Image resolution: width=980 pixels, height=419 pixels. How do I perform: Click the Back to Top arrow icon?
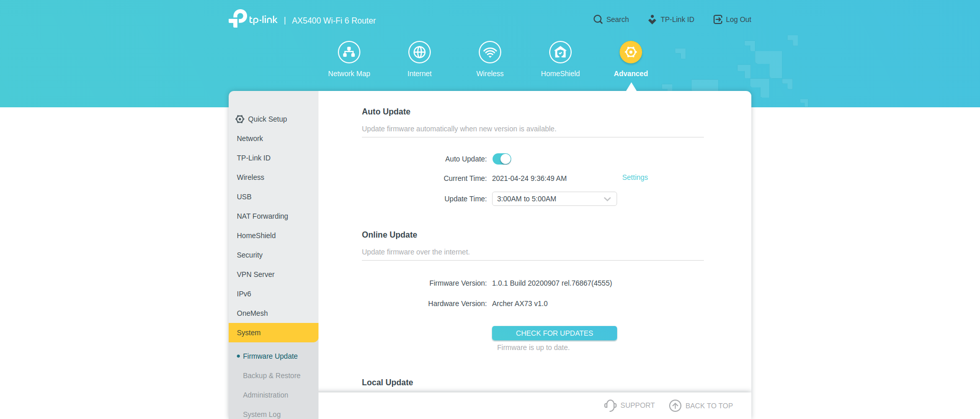(675, 405)
